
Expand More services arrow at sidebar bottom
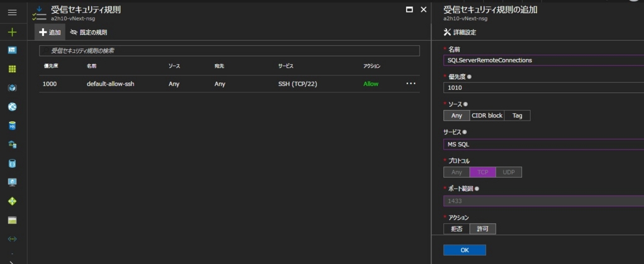click(x=13, y=261)
